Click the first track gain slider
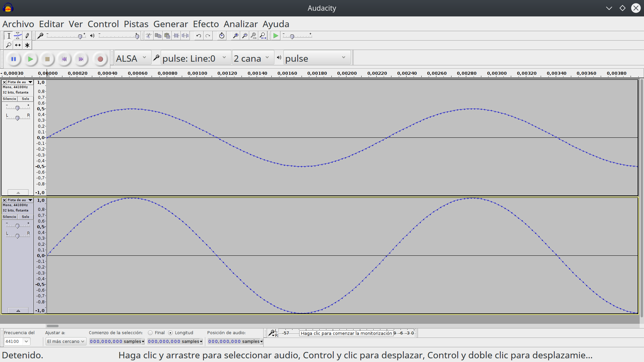The image size is (644, 362). point(17,108)
